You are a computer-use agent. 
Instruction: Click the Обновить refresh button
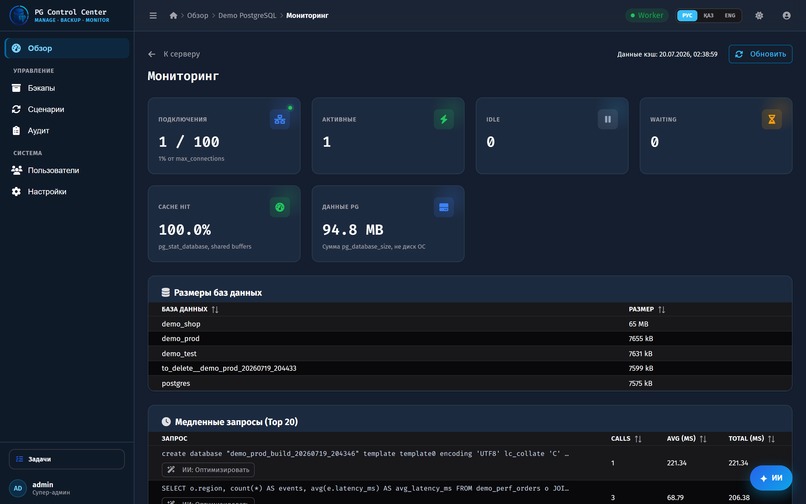(x=760, y=54)
